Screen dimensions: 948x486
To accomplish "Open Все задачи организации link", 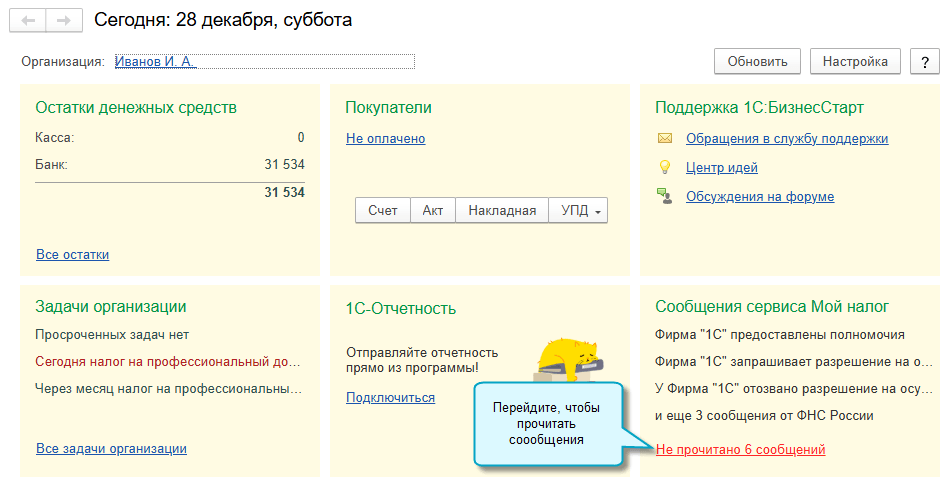I will [111, 449].
